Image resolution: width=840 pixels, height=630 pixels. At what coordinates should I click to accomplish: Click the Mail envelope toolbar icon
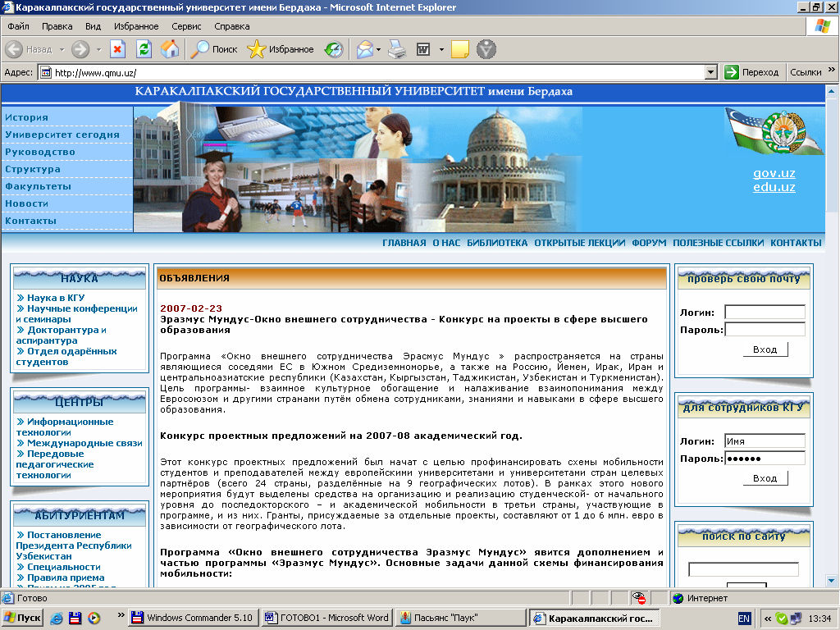coord(365,50)
